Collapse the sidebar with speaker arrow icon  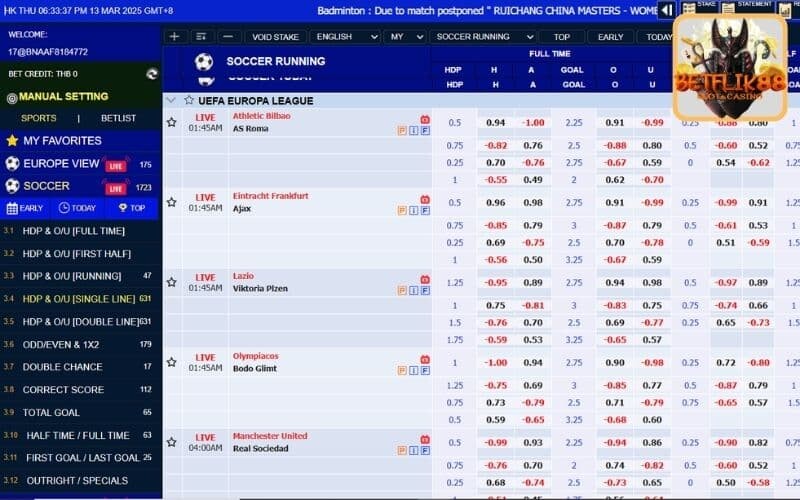[666, 10]
